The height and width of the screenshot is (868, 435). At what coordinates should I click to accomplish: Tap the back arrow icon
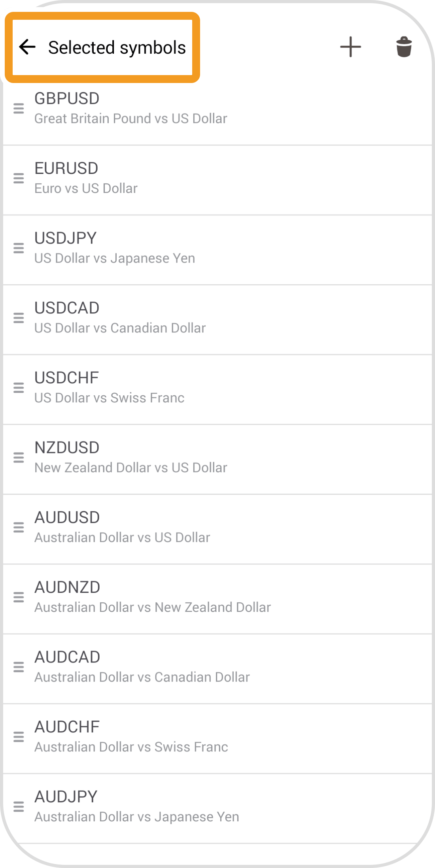(x=27, y=47)
